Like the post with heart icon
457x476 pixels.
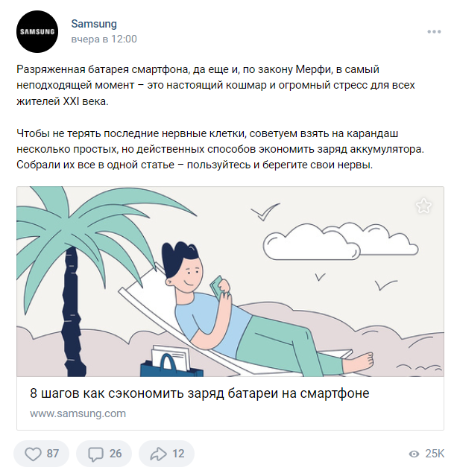pyautogui.click(x=33, y=454)
